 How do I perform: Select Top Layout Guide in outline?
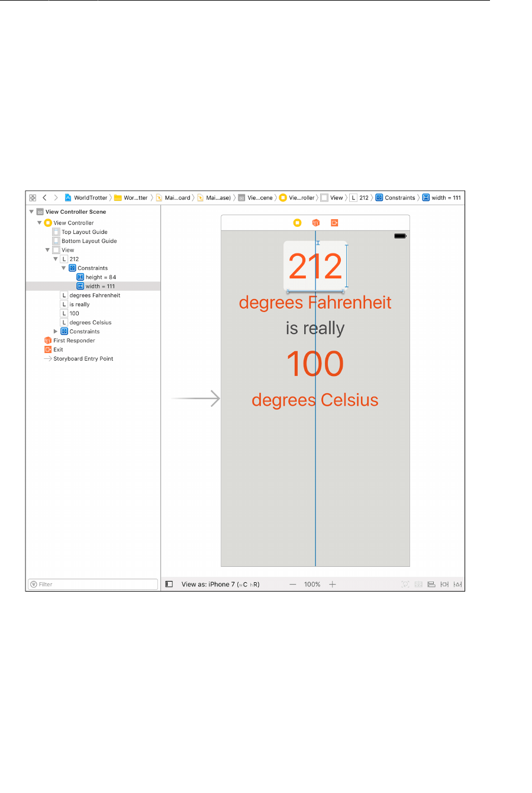pyautogui.click(x=93, y=232)
